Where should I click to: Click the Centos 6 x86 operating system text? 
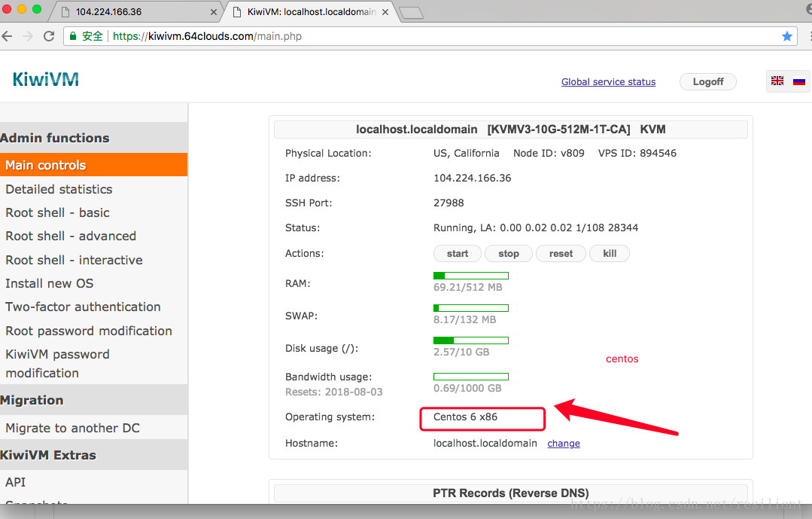(465, 417)
